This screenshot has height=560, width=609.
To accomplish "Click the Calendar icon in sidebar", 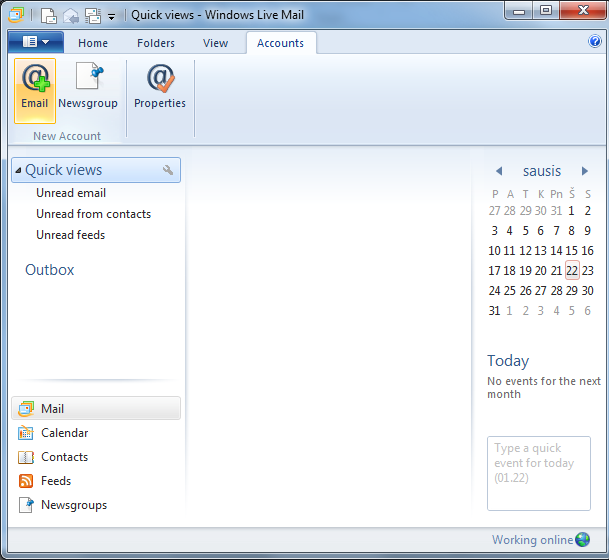I will (x=26, y=433).
